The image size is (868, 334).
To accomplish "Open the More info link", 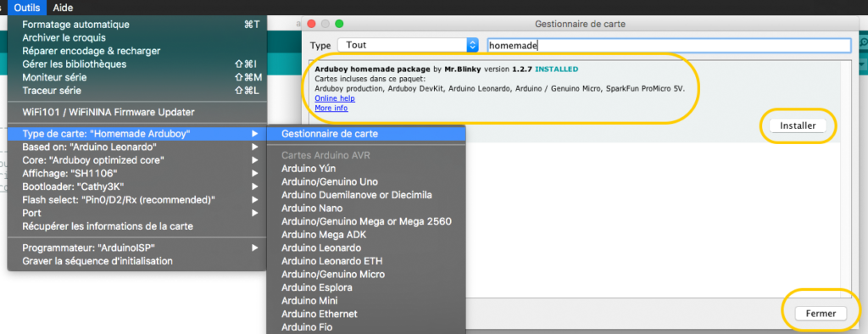I will [331, 108].
